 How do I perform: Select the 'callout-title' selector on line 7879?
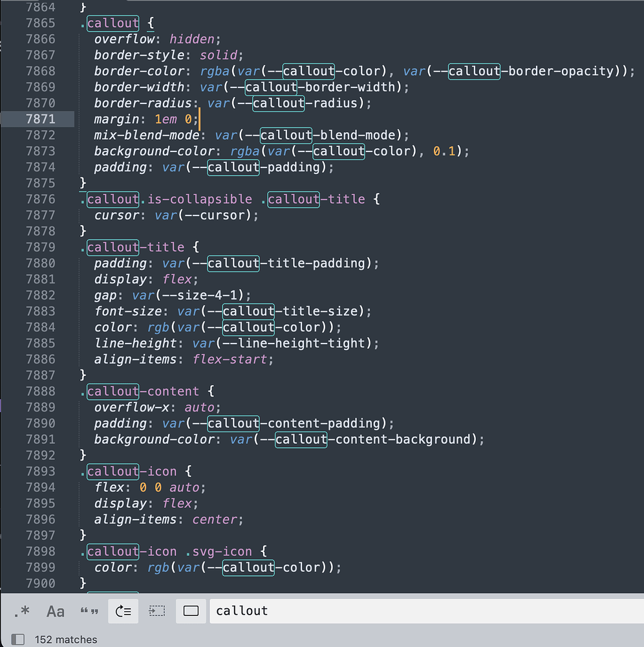[133, 247]
